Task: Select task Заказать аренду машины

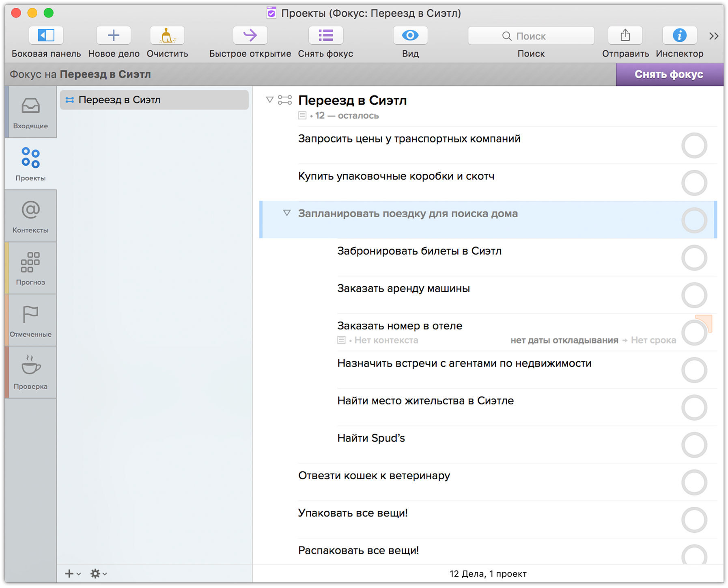Action: click(x=403, y=288)
